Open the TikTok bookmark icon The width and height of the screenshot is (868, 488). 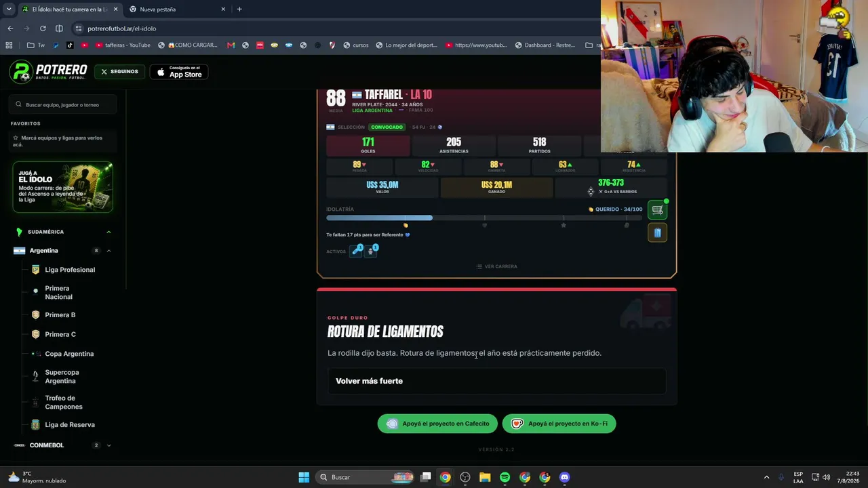point(70,45)
